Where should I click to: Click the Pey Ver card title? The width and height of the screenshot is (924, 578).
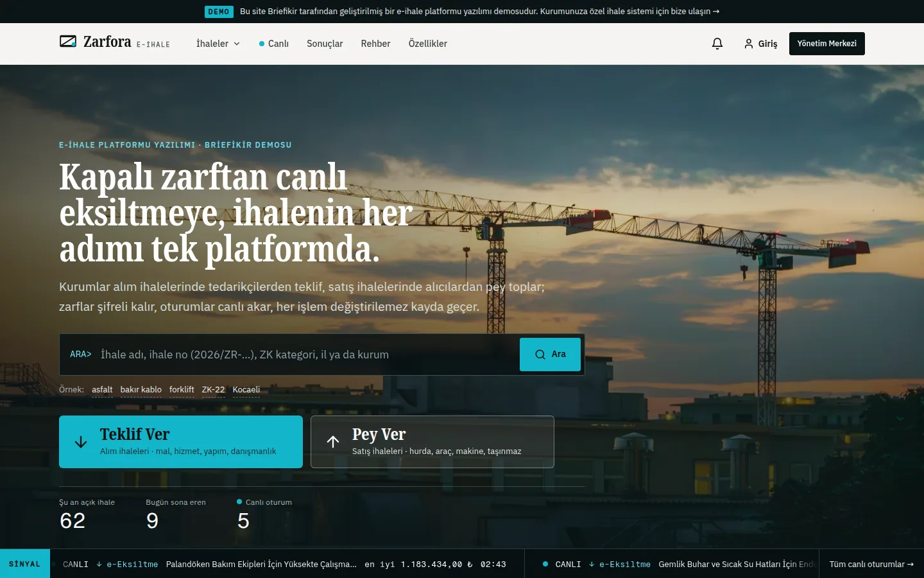(x=379, y=435)
